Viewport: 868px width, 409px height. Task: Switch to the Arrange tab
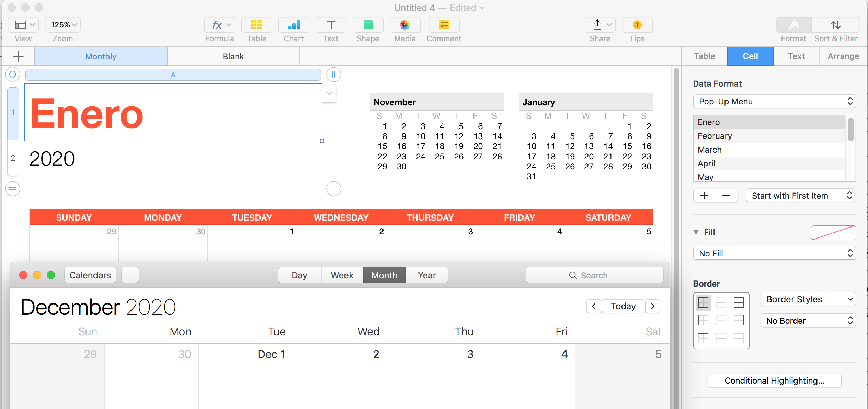(843, 56)
